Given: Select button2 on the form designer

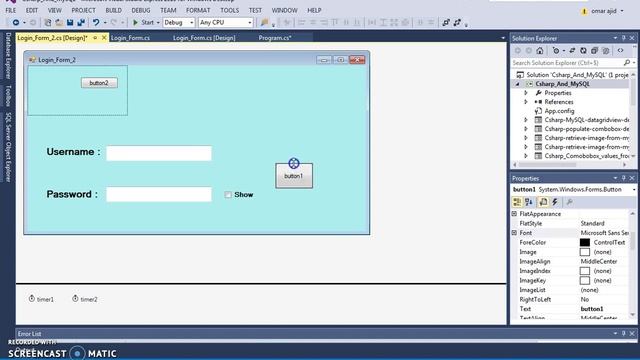Looking at the screenshot, I should [x=99, y=83].
